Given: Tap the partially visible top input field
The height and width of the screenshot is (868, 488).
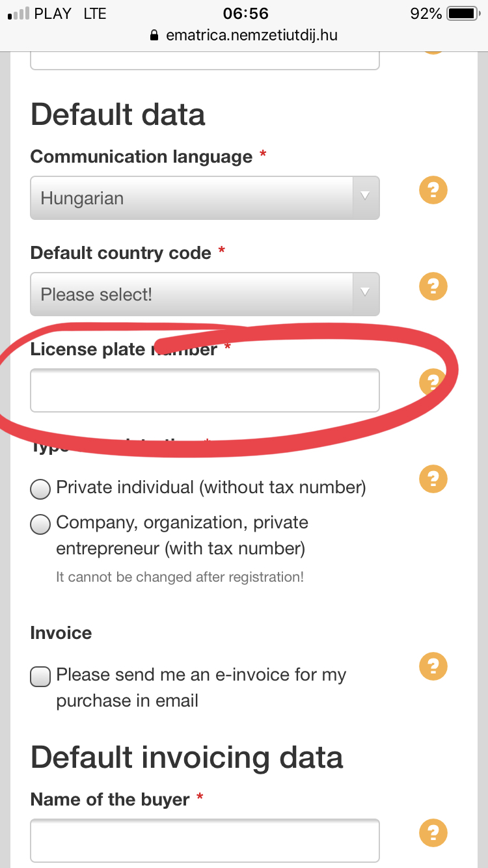Looking at the screenshot, I should (x=204, y=61).
